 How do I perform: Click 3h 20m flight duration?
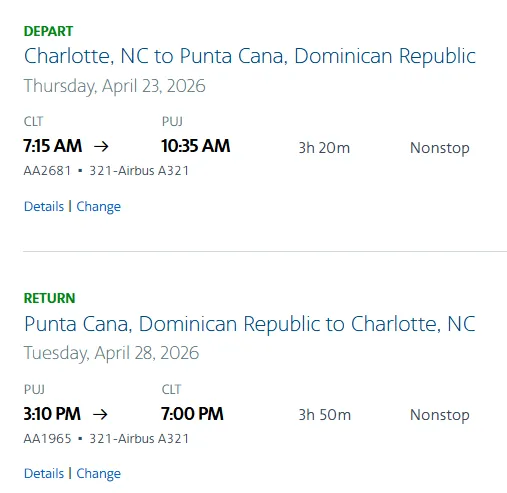(324, 148)
